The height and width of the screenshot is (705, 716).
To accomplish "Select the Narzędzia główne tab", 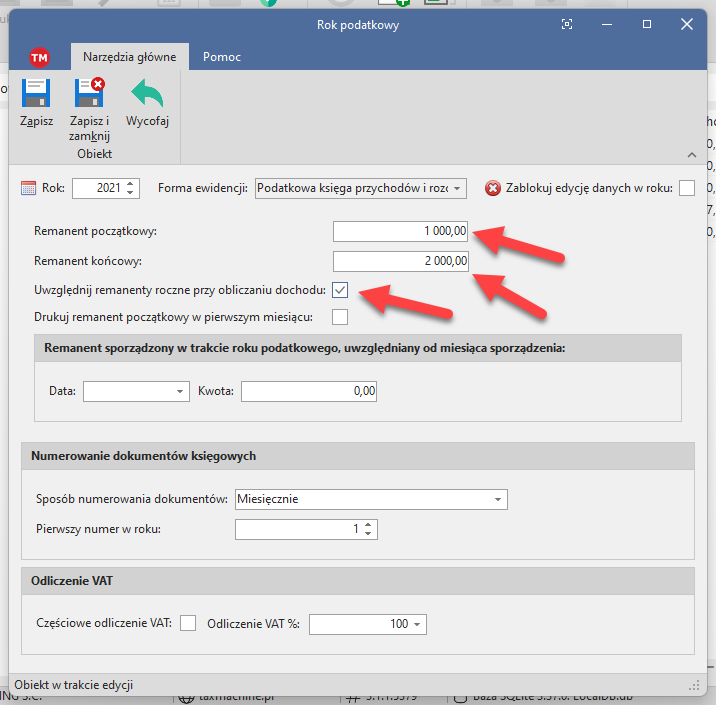I will pos(130,57).
